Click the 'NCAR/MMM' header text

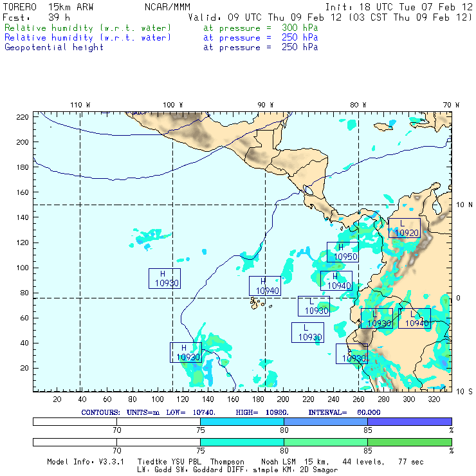tap(167, 7)
